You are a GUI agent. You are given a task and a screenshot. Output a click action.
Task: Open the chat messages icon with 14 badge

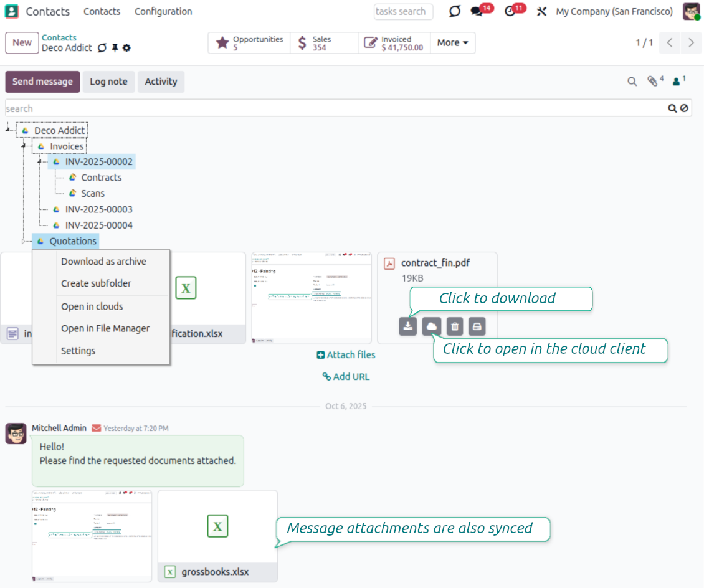coord(477,12)
